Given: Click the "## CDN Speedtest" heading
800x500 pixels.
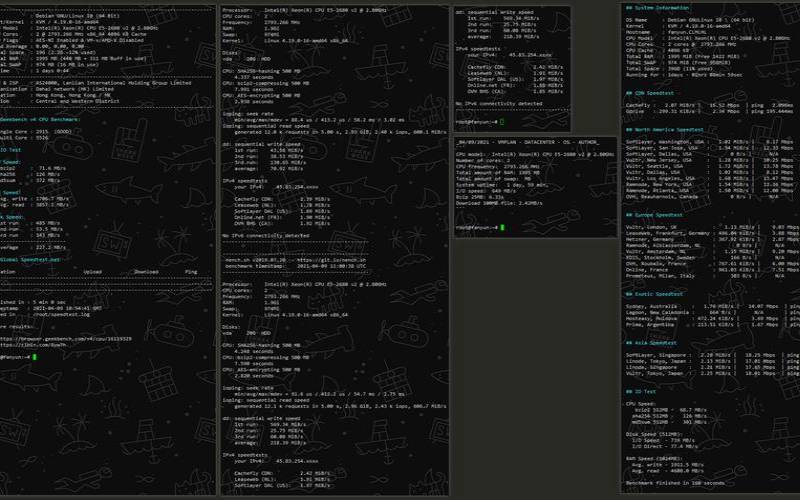Looking at the screenshot, I should click(649, 93).
